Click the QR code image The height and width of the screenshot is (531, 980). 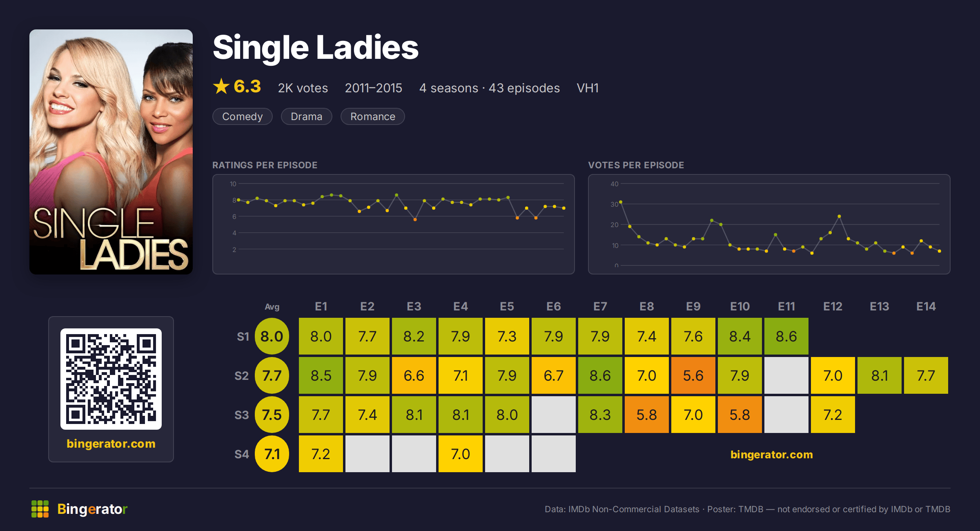click(111, 379)
